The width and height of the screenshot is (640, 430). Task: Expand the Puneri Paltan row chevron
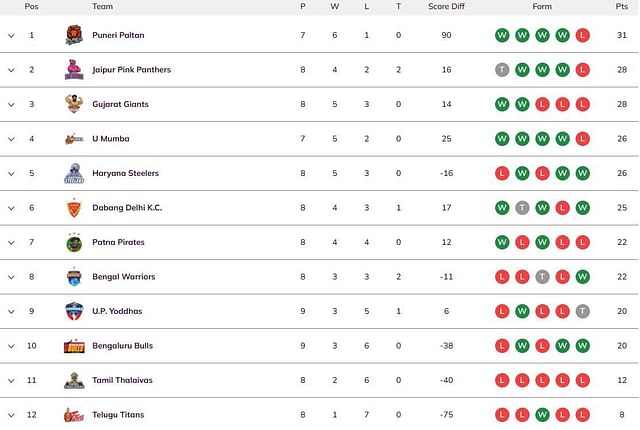coord(11,35)
